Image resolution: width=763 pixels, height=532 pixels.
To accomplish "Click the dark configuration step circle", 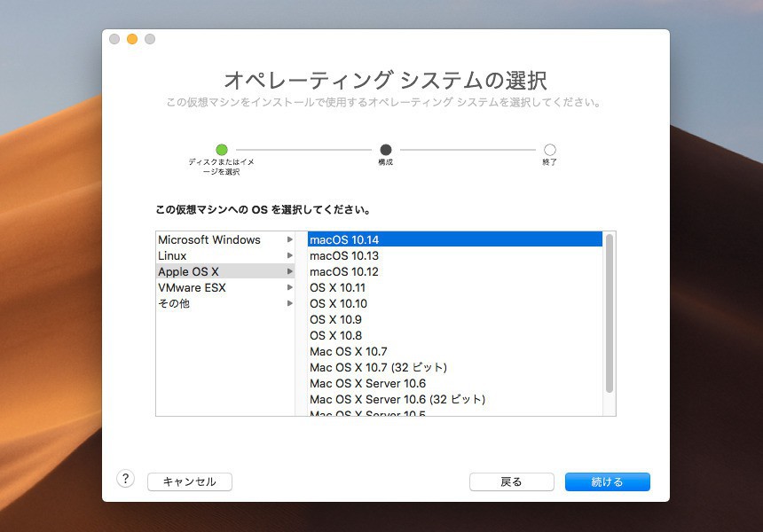I will (385, 150).
